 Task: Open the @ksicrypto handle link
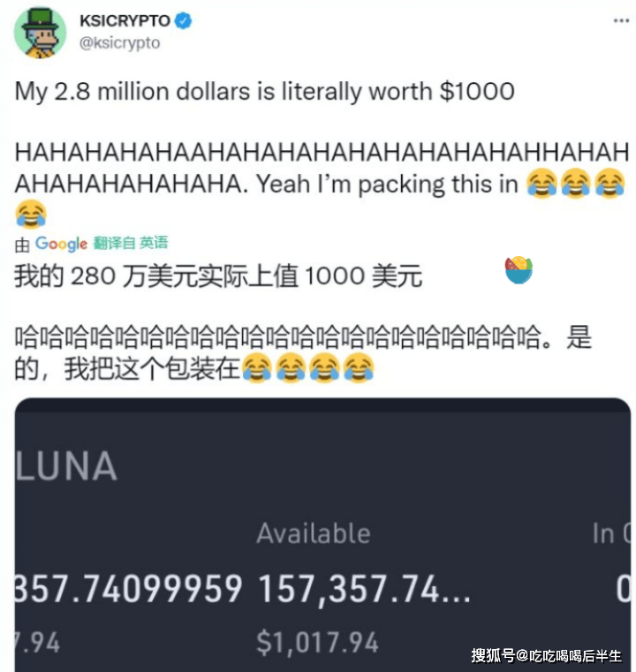click(x=119, y=43)
